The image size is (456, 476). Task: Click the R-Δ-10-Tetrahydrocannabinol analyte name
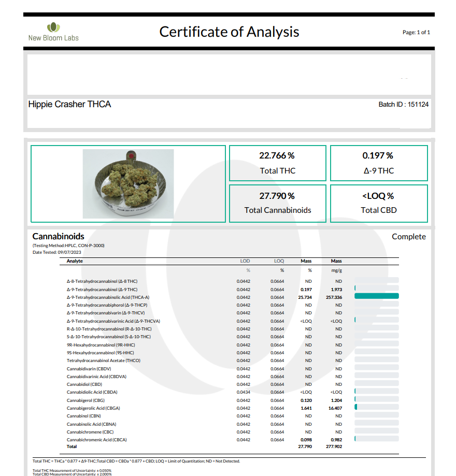click(x=109, y=329)
